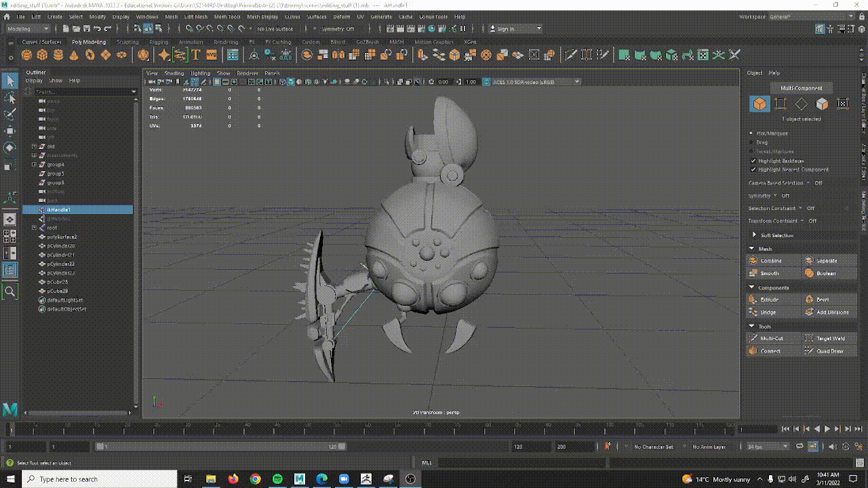Click the polygon Type text shelf icon

pyautogui.click(x=196, y=55)
